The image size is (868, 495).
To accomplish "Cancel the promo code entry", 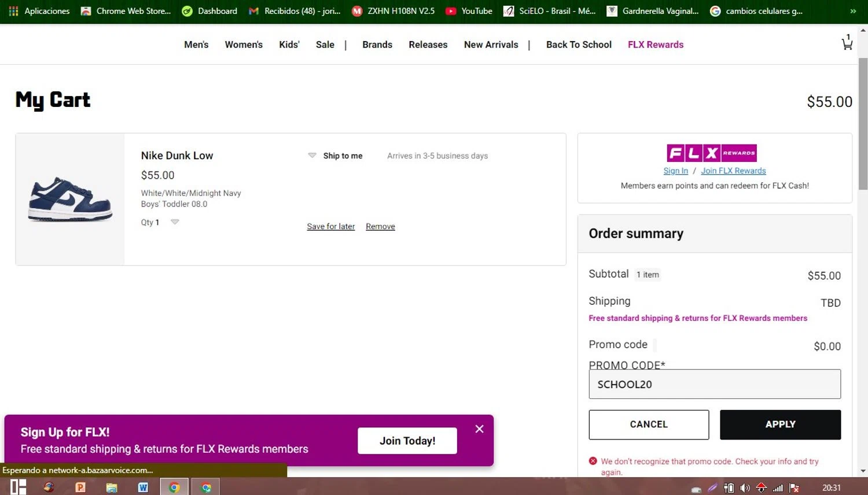I will (x=649, y=424).
